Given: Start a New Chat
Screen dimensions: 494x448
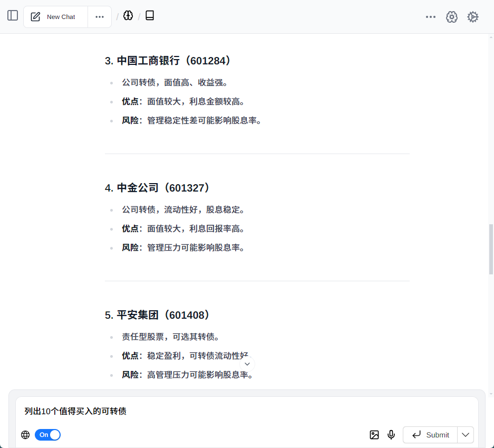Looking at the screenshot, I should [55, 17].
